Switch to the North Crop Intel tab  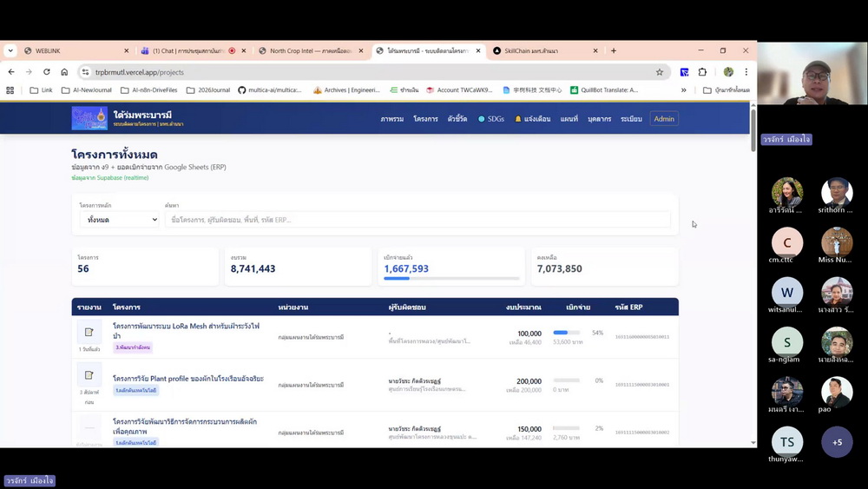click(x=308, y=51)
